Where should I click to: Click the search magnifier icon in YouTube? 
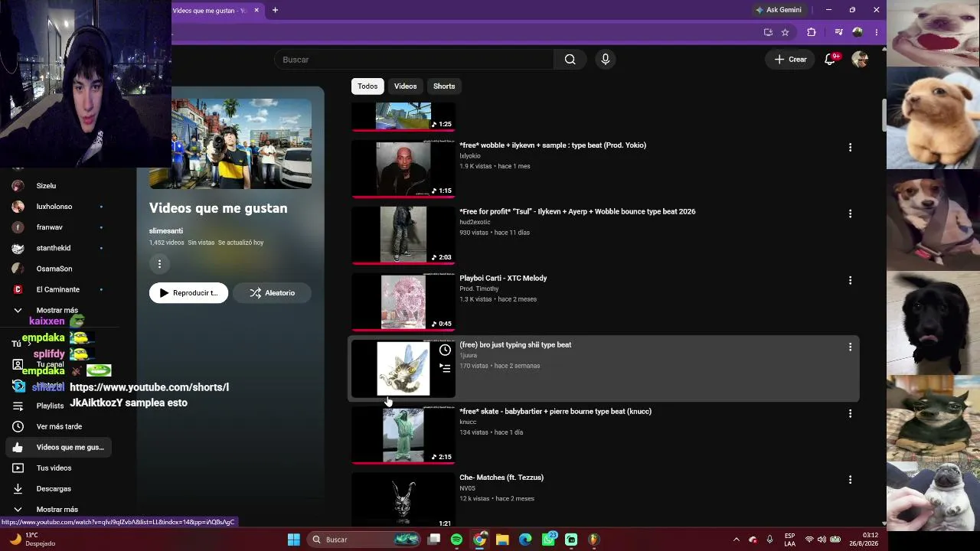point(570,60)
